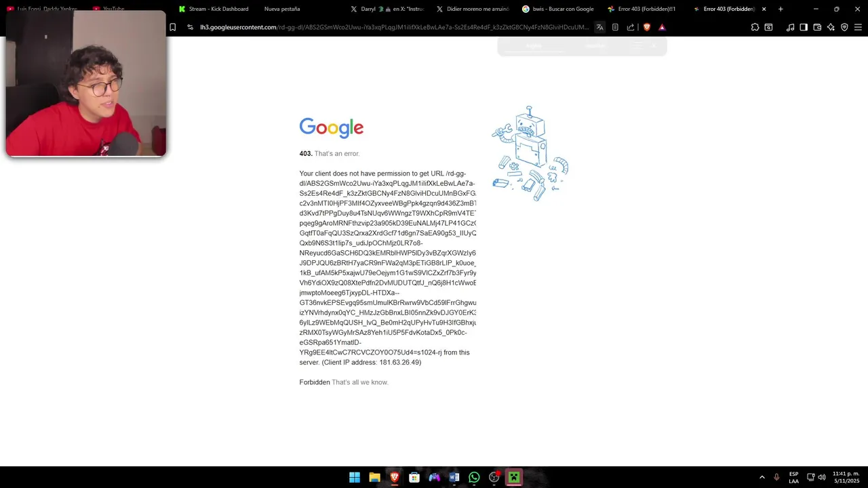This screenshot has height=488, width=868.
Task: Open site settings icon beside URL
Action: pyautogui.click(x=191, y=27)
